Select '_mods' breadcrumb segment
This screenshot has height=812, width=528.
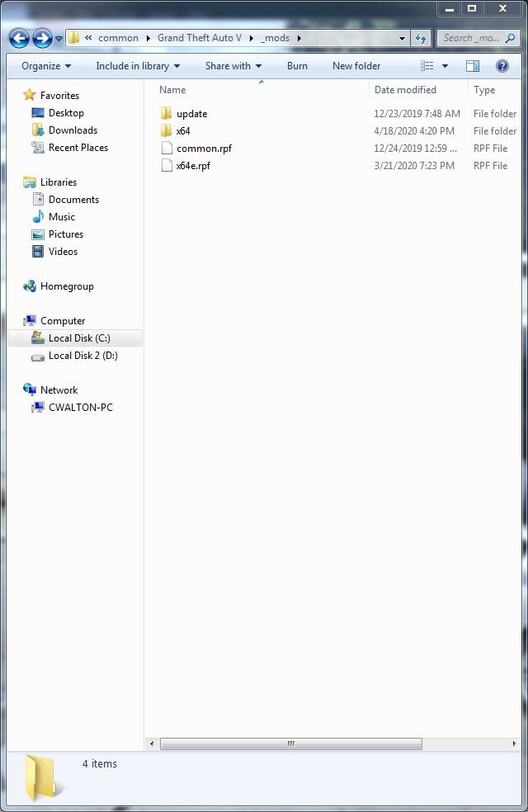pyautogui.click(x=275, y=38)
